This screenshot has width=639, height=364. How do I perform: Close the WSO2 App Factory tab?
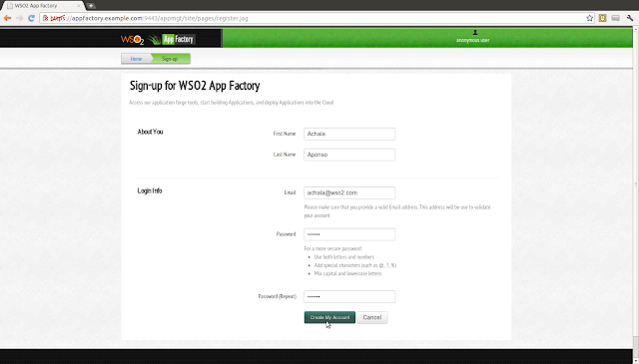tap(79, 6)
